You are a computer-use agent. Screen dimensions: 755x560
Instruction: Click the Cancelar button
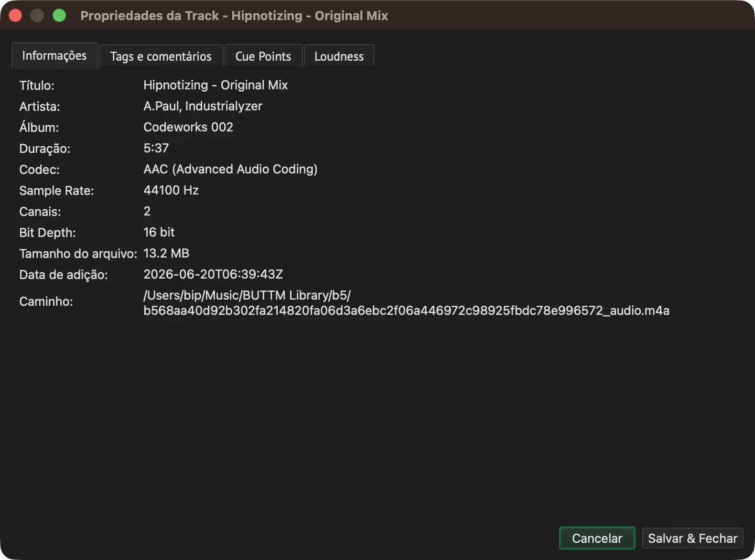(597, 538)
